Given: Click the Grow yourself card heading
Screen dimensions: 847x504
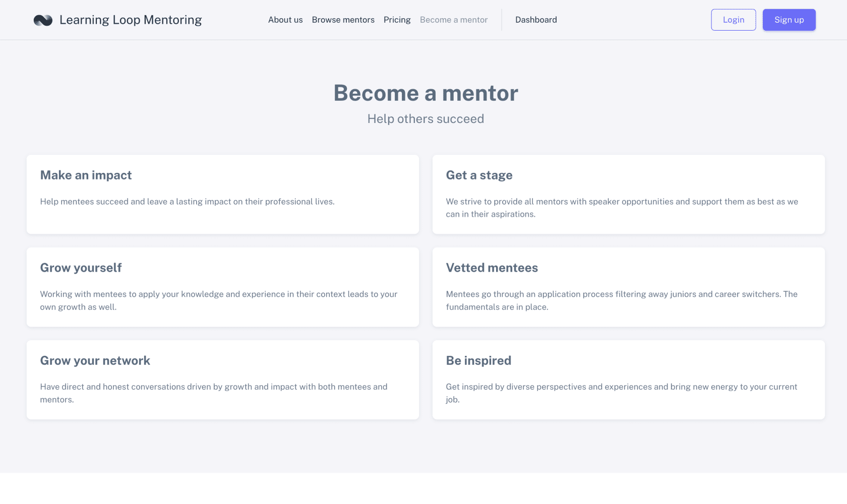Looking at the screenshot, I should pyautogui.click(x=81, y=268).
